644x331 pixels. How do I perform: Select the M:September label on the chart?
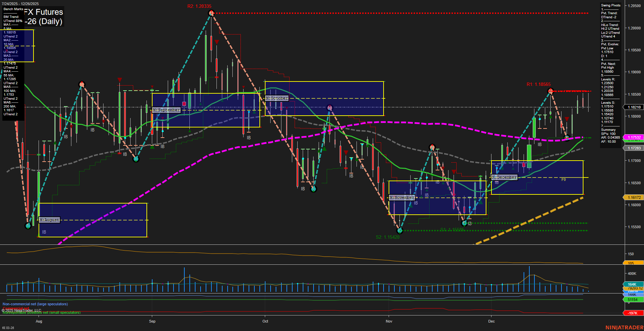point(166,110)
